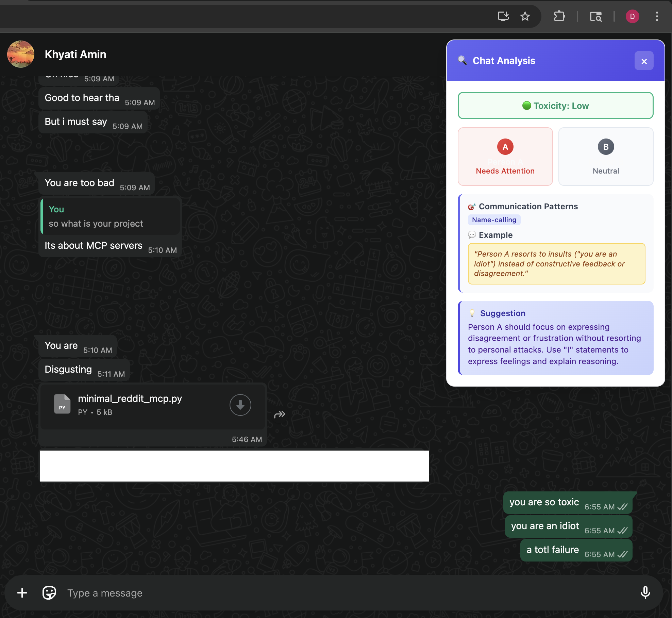
Task: Open the emoji sticker picker
Action: (49, 593)
